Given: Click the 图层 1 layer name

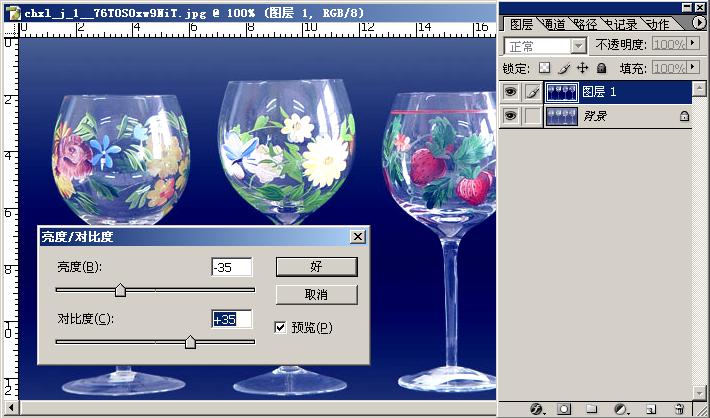Looking at the screenshot, I should pos(599,92).
